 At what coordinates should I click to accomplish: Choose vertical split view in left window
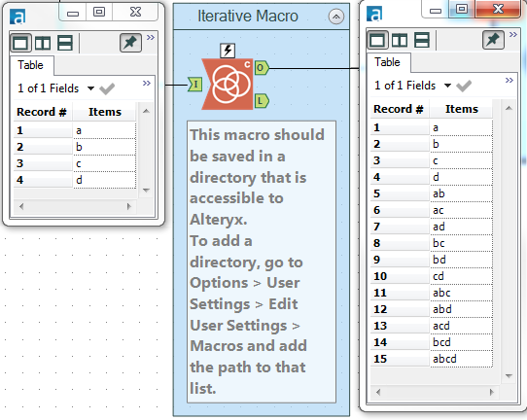coord(43,43)
